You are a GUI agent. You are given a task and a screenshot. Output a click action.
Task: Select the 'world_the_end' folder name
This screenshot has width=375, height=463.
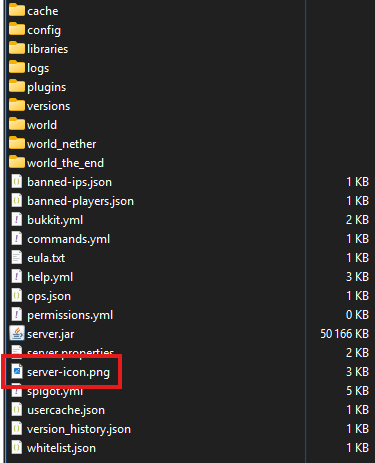coord(65,163)
